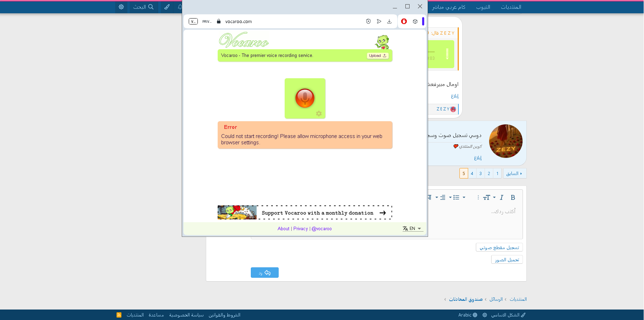This screenshot has width=644, height=320.
Task: Click the RSS feed icon in footer
Action: (119, 315)
